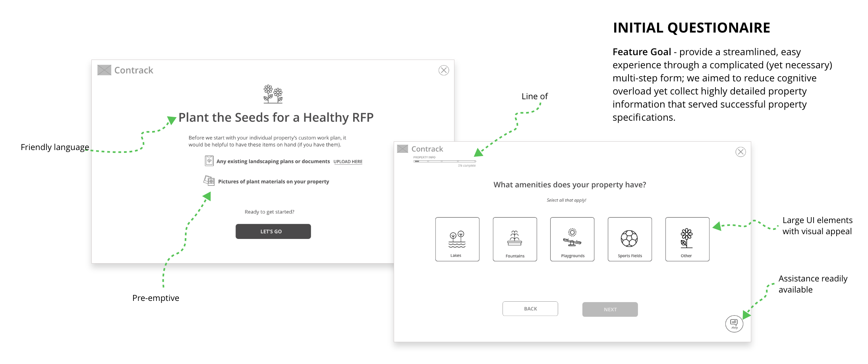The image size is (868, 364).
Task: Select the Lakes amenity card
Action: (457, 239)
